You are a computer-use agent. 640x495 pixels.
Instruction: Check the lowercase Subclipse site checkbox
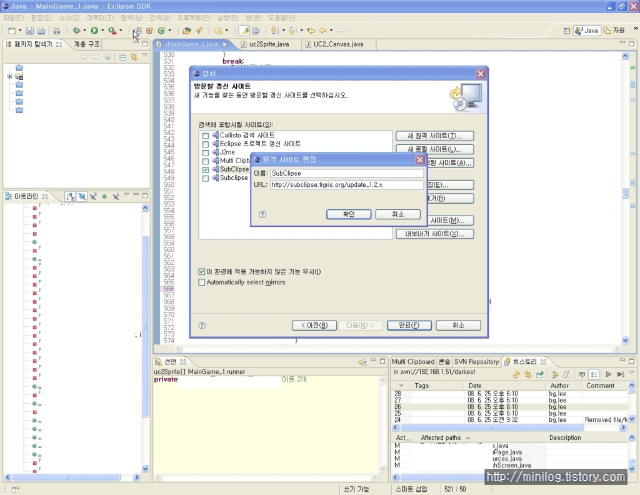tap(205, 178)
